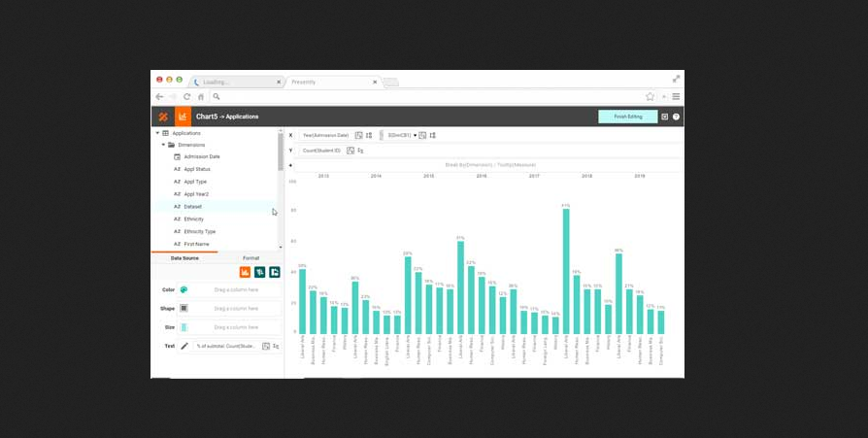Click the orange chart icon in header
This screenshot has width=868, height=438.
click(182, 117)
